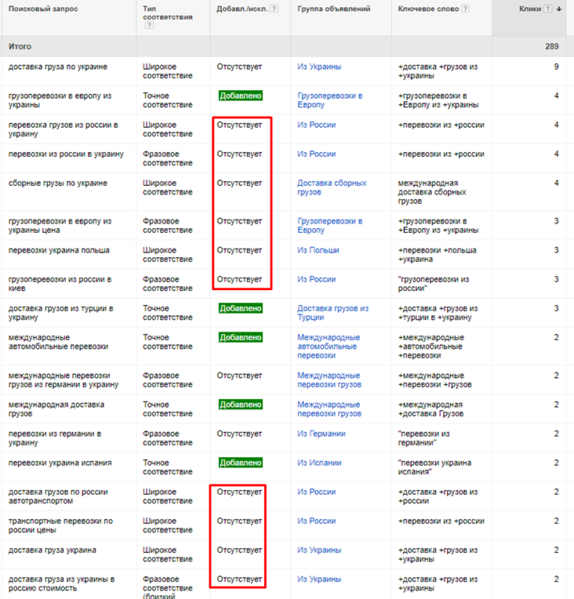Select keyword "перевозки из германии" in quotes
The width and height of the screenshot is (574, 599).
click(424, 438)
